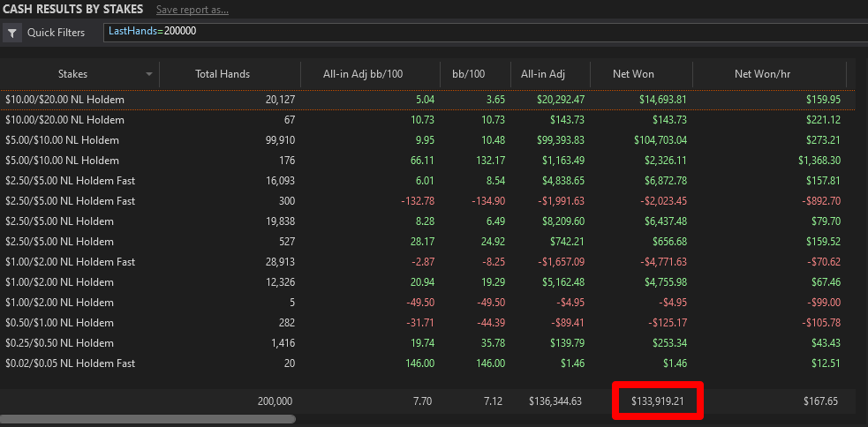
Task: Sort by All-in Adj bb/100 column header
Action: tap(363, 74)
